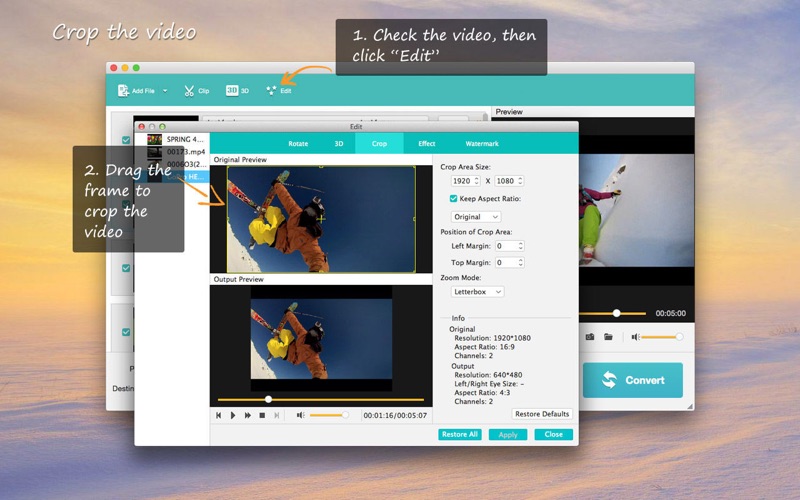The image size is (800, 500).
Task: Click the Convert button in main window
Action: click(x=633, y=380)
